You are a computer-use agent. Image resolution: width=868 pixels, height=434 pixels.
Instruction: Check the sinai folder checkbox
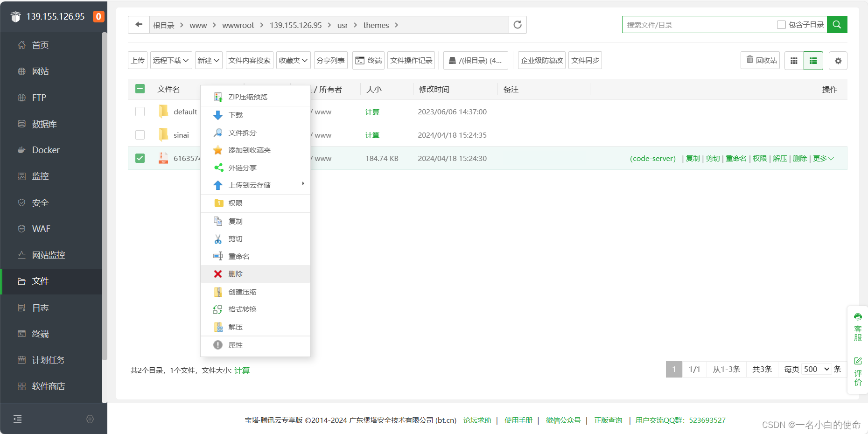coord(140,135)
